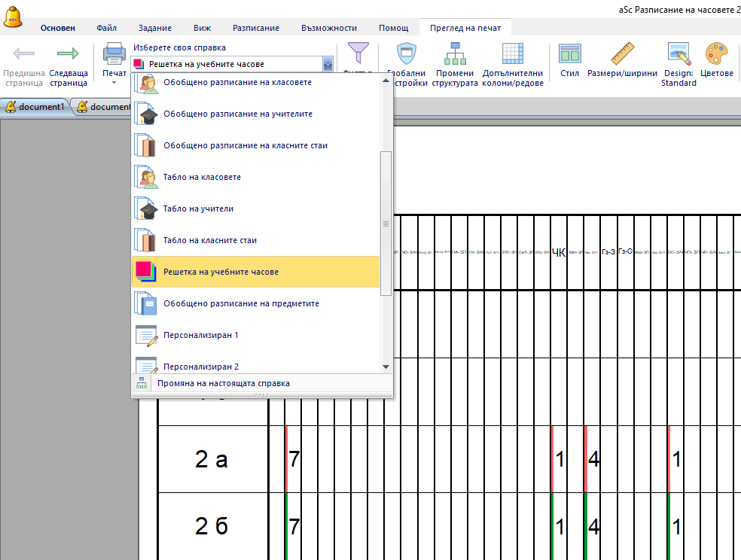Click the aSc application bell logo

click(14, 15)
